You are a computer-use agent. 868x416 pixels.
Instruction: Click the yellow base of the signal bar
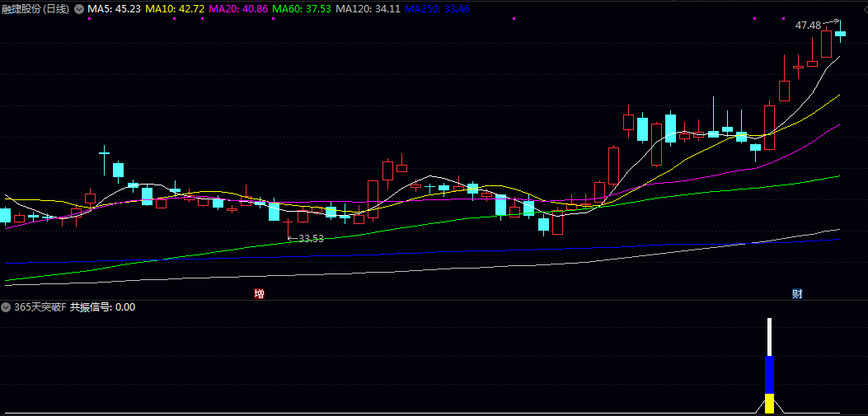769,404
